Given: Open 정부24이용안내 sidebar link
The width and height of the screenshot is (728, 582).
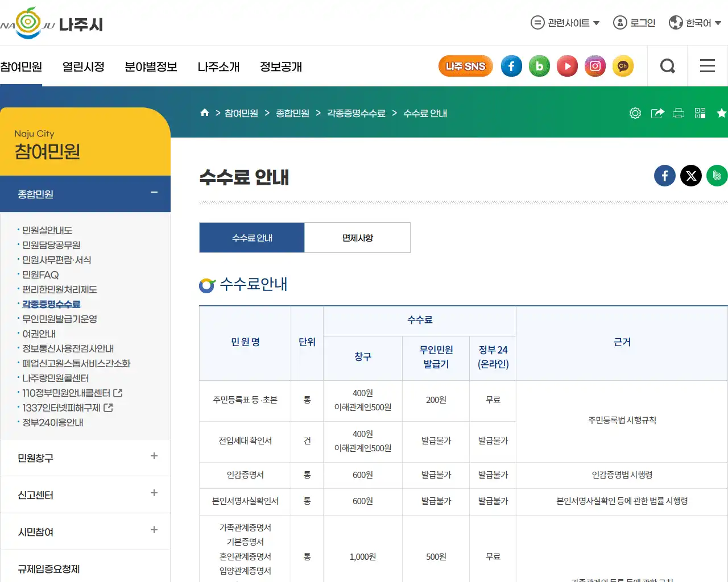Looking at the screenshot, I should [x=52, y=422].
